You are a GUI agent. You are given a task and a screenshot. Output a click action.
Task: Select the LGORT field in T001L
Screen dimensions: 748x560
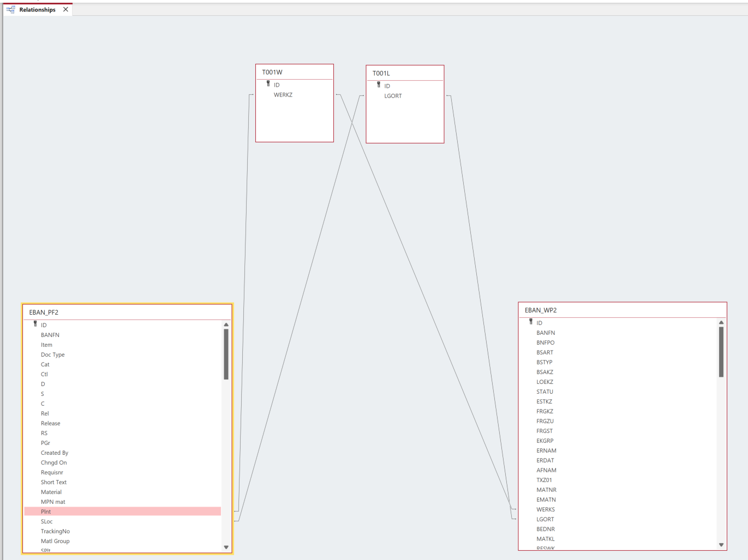(393, 96)
